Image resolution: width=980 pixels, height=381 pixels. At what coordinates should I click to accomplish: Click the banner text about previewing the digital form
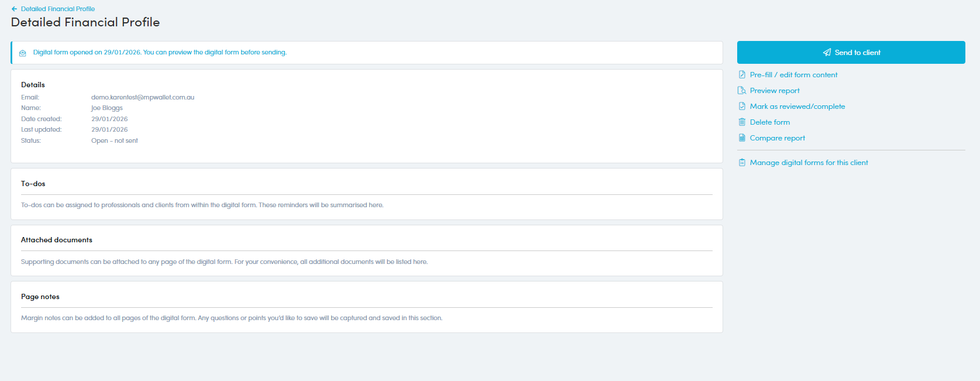point(160,53)
